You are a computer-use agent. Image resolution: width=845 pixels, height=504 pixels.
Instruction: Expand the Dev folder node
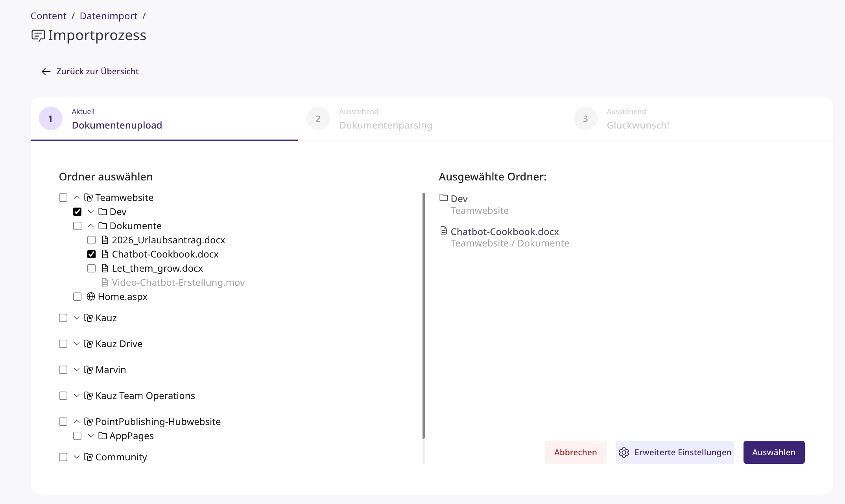(91, 212)
